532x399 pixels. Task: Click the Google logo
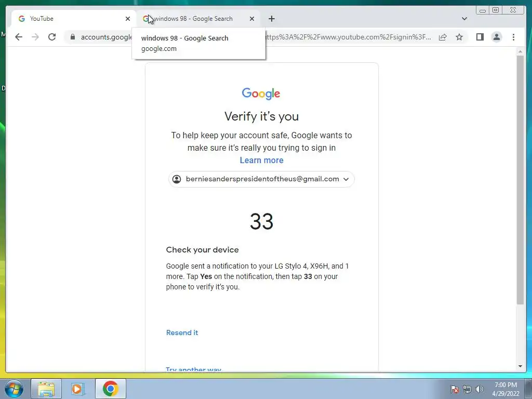(261, 94)
